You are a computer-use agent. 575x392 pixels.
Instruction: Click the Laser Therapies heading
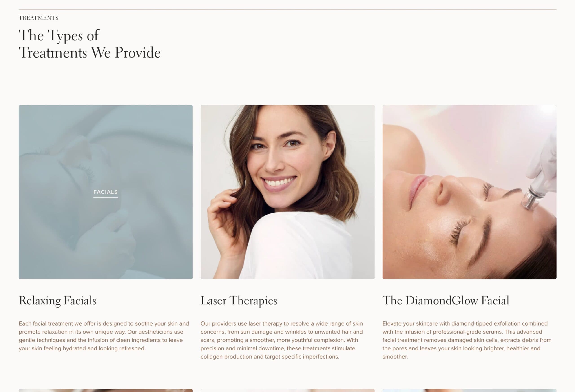click(x=239, y=301)
